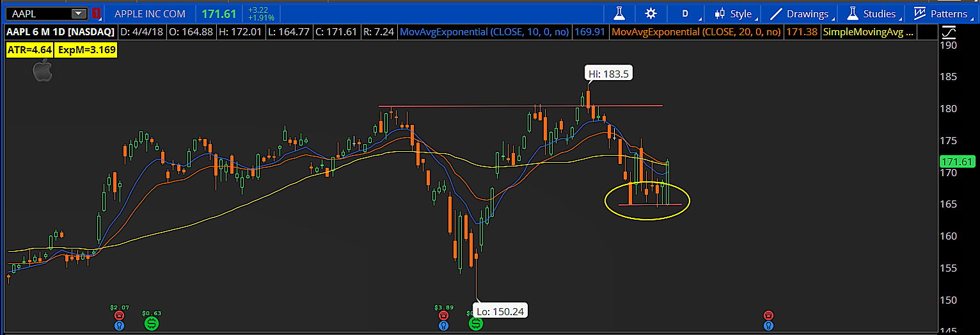The height and width of the screenshot is (335, 980).
Task: Click the price axis scale icon above 190
Action: [x=949, y=31]
